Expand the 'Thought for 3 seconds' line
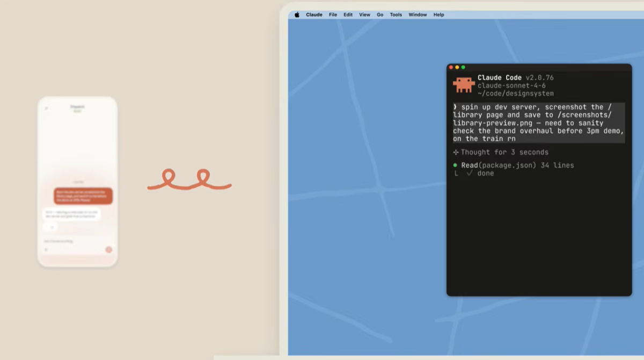The width and height of the screenshot is (644, 360). tap(501, 152)
